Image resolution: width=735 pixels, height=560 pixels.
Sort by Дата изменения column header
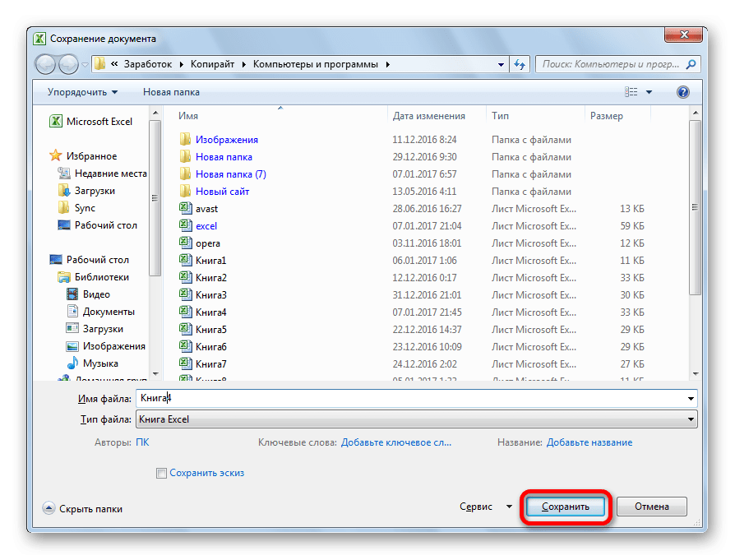click(428, 116)
